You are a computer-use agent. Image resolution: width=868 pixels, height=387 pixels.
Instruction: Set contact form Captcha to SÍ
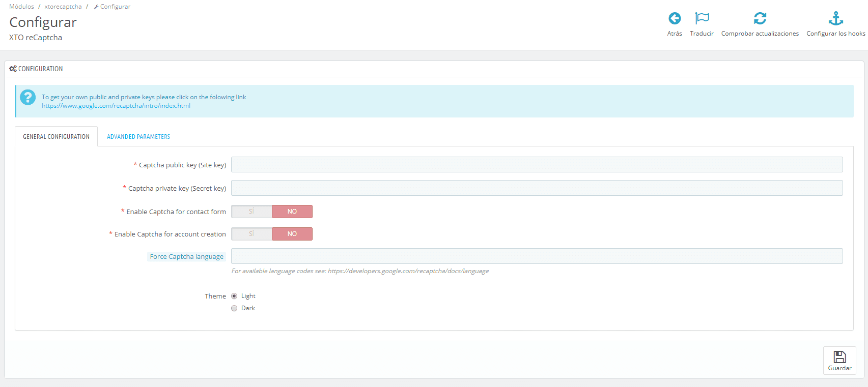click(251, 212)
